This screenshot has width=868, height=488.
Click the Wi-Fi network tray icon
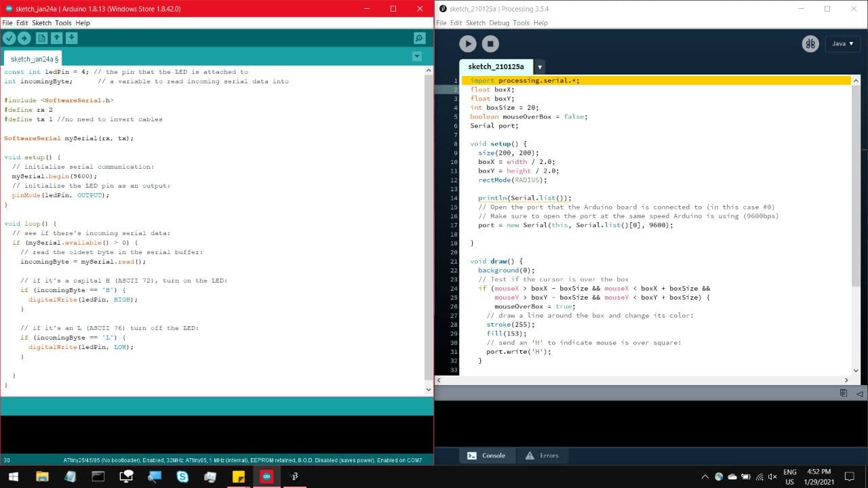click(759, 476)
